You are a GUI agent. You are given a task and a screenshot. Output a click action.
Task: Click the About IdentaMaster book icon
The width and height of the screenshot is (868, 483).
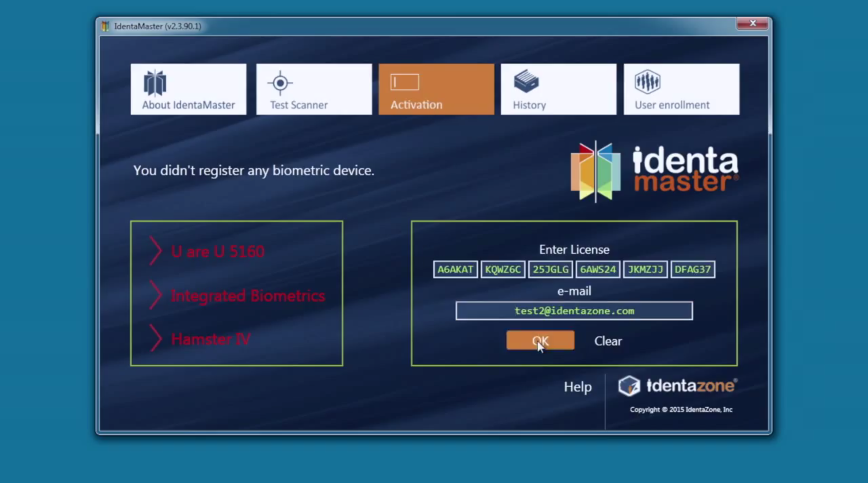[x=155, y=83]
